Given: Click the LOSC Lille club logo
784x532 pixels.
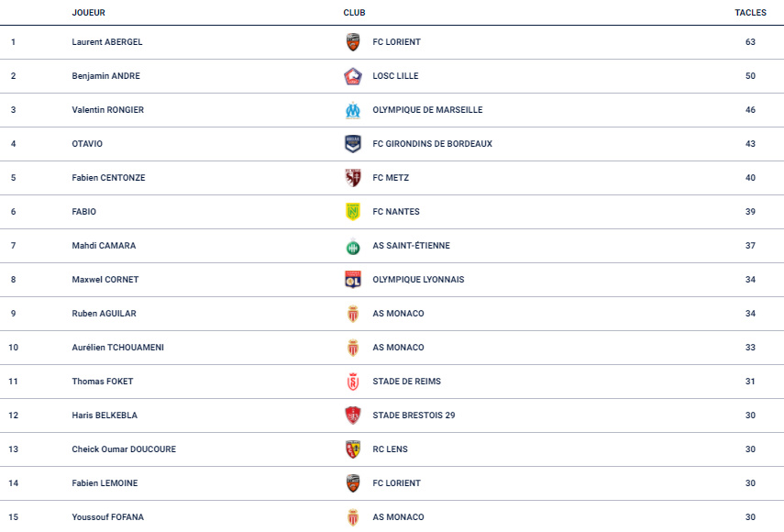Looking at the screenshot, I should tap(353, 76).
